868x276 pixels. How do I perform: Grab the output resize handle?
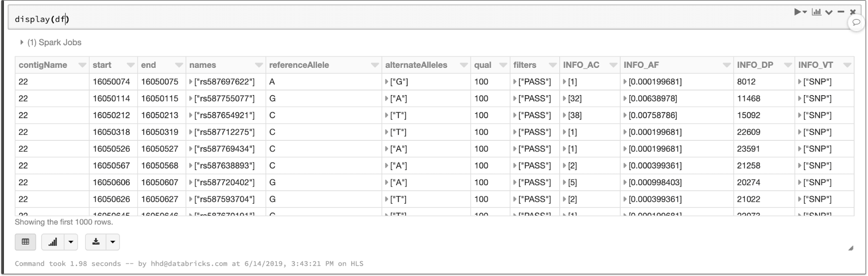click(x=851, y=248)
